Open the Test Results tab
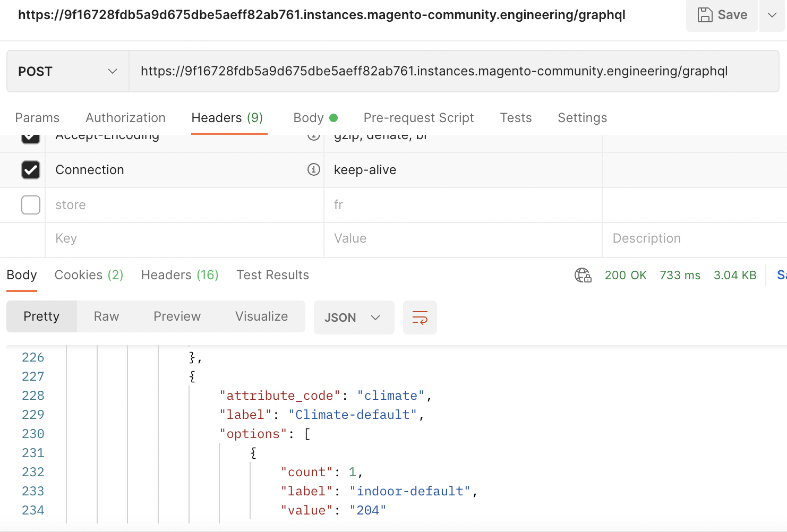Image resolution: width=787 pixels, height=532 pixels. pos(272,275)
